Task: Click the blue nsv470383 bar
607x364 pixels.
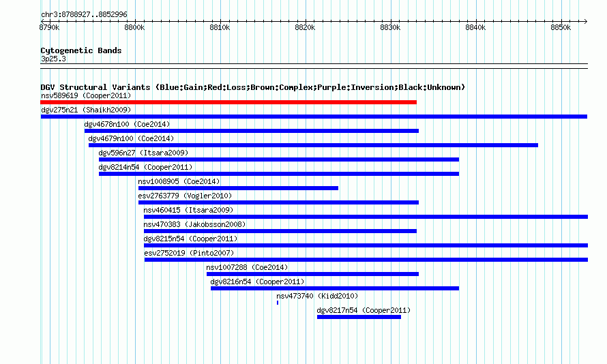Action: tap(280, 231)
